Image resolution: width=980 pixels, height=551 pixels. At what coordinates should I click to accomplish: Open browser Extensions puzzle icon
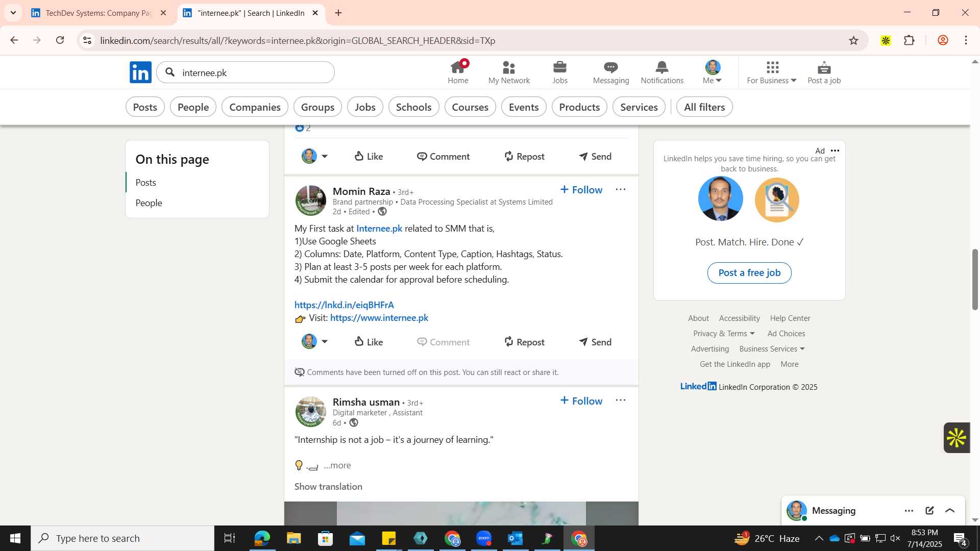point(909,40)
